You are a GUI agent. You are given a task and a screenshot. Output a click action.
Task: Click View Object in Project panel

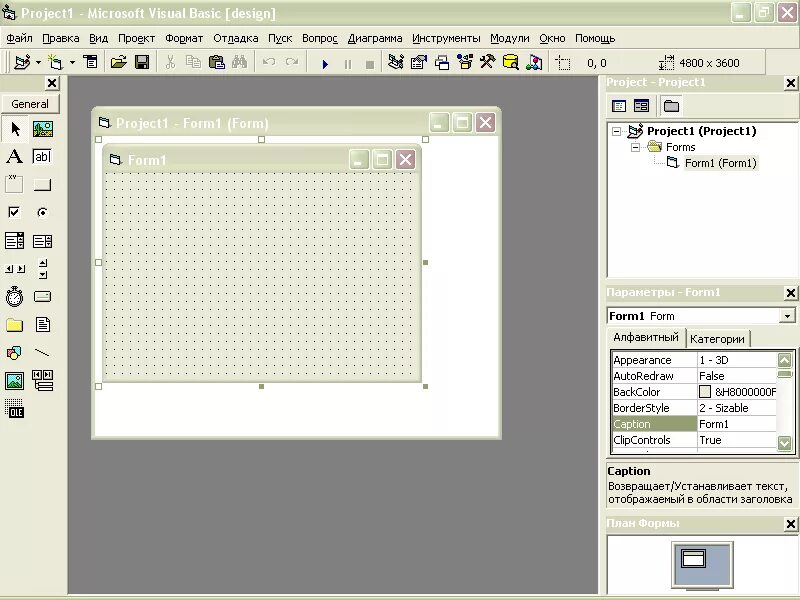click(641, 106)
